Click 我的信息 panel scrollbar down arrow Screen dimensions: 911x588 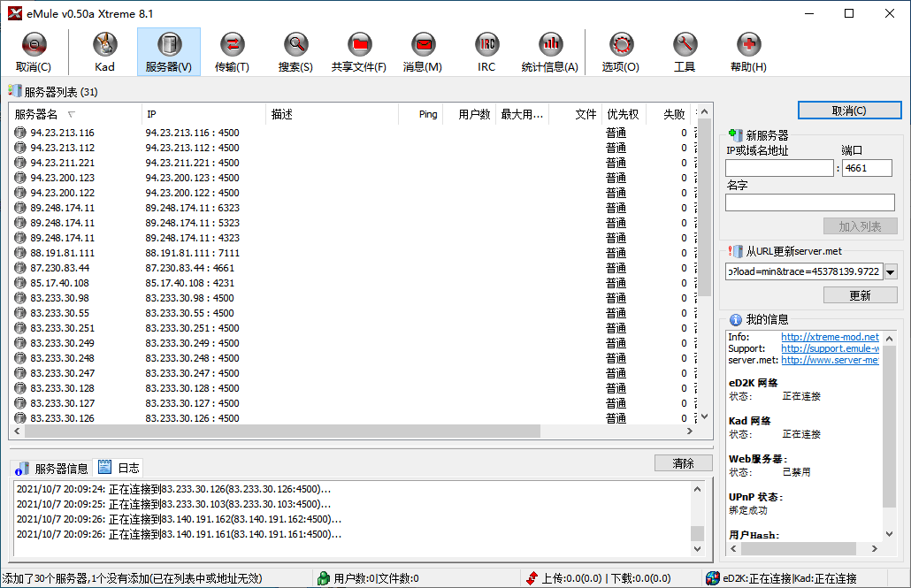(889, 534)
